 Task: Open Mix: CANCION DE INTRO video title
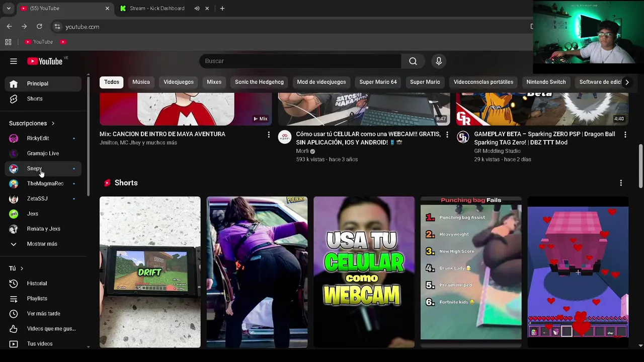click(x=163, y=134)
